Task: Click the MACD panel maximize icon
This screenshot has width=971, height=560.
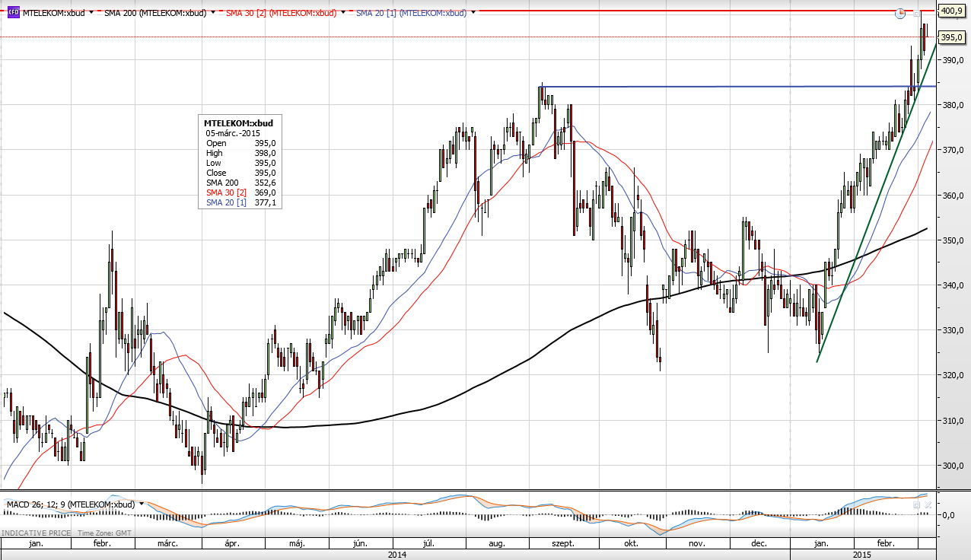Action: pos(917,504)
